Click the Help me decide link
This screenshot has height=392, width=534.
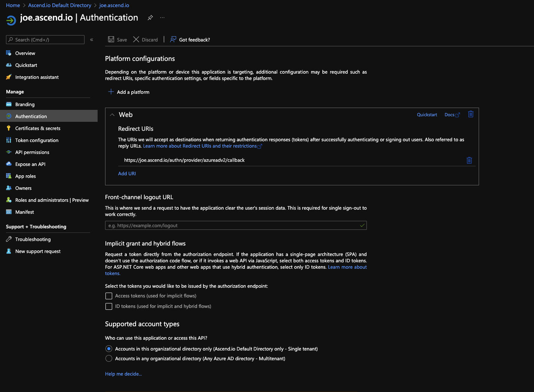[x=123, y=374]
